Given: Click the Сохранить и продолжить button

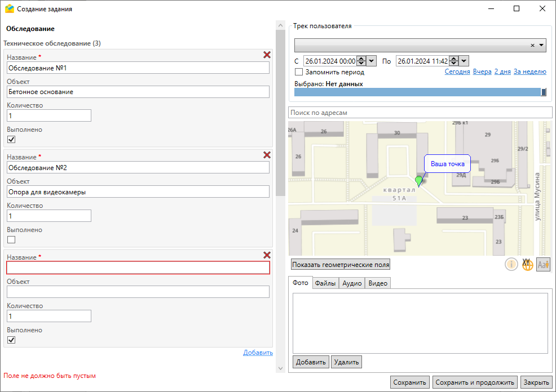Looking at the screenshot, I should (475, 382).
